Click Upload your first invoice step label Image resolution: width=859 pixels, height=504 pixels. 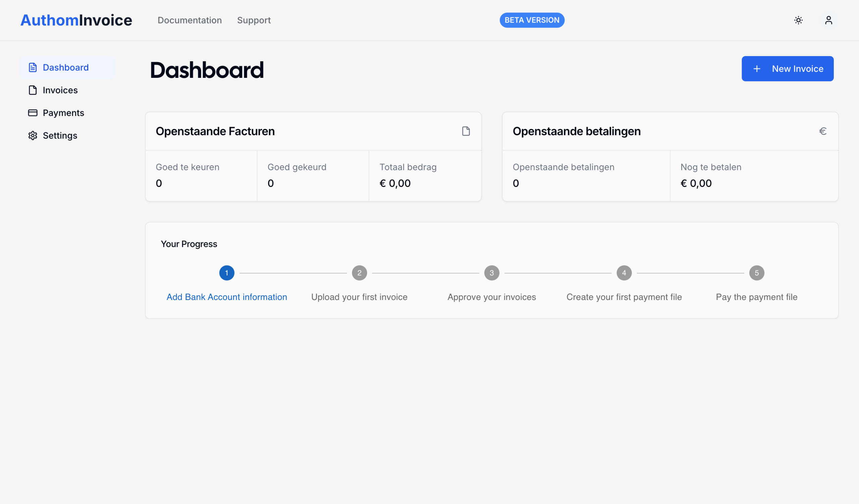pyautogui.click(x=359, y=297)
